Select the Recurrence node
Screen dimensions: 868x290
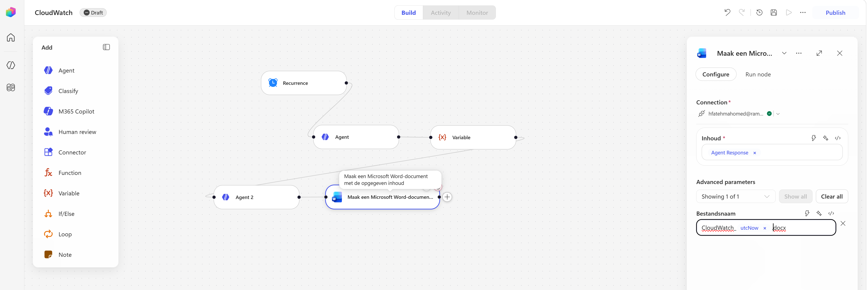click(x=304, y=83)
